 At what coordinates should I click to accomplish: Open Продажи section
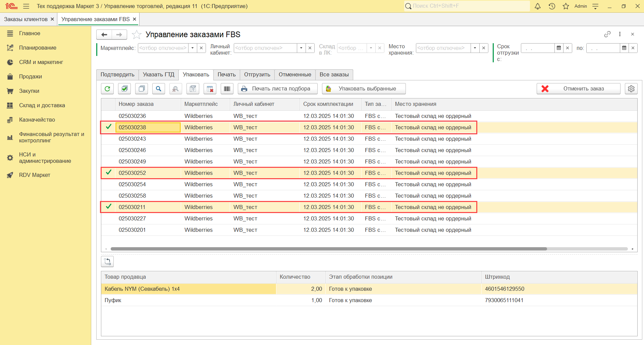coord(31,76)
